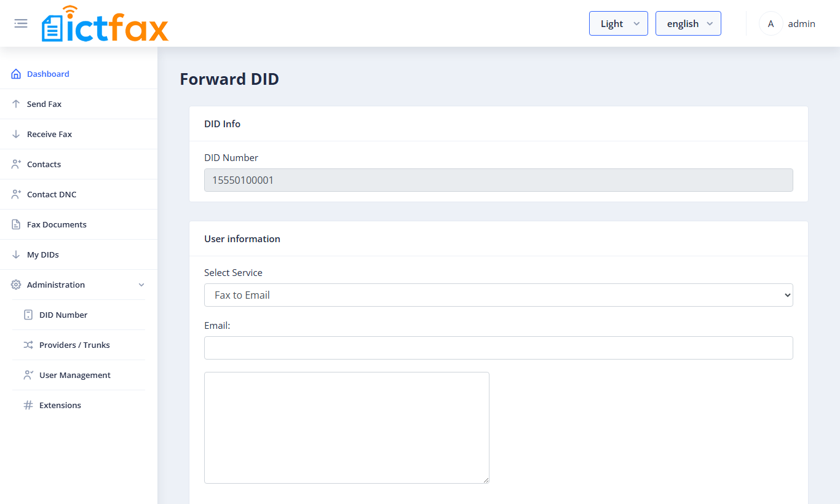
Task: Click the User Management person-check icon
Action: (28, 375)
